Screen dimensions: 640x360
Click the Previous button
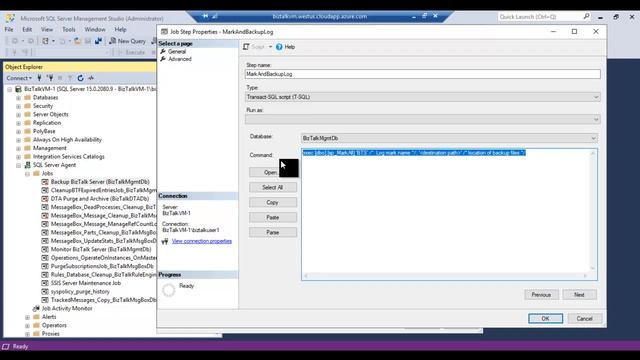coord(541,295)
